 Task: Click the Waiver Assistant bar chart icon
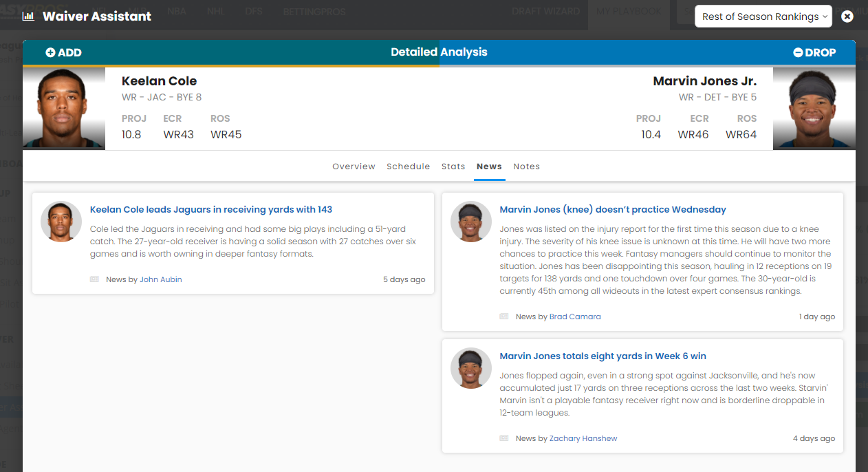click(28, 16)
